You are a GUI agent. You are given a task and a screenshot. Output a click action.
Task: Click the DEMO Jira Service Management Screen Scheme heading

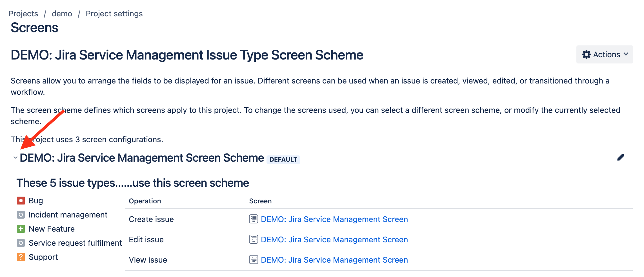coord(142,158)
